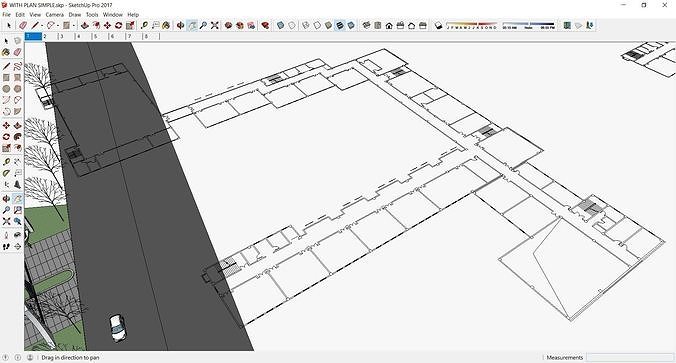Click the credits status bar icon

click(x=18, y=357)
